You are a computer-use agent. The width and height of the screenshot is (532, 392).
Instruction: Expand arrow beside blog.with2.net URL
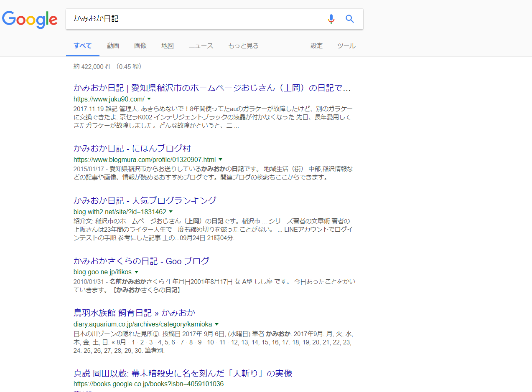click(171, 212)
